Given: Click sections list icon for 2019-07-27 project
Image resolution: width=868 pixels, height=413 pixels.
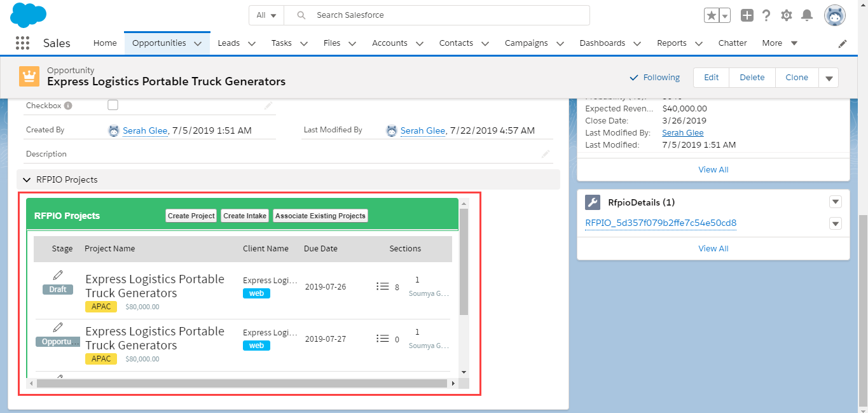Looking at the screenshot, I should [x=383, y=339].
